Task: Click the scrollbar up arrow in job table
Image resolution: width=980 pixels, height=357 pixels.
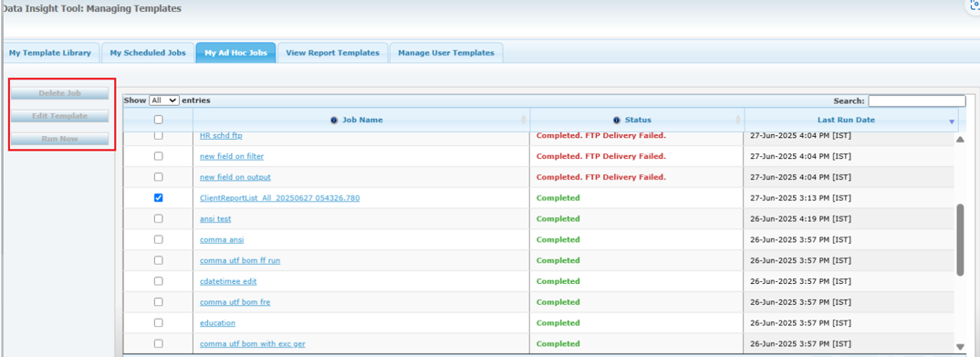Action: pos(960,139)
